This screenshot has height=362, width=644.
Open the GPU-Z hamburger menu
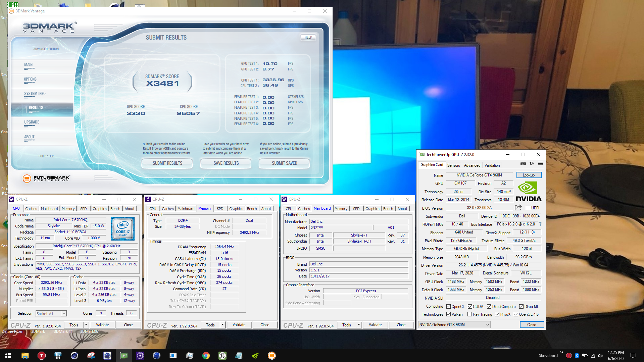click(x=540, y=164)
